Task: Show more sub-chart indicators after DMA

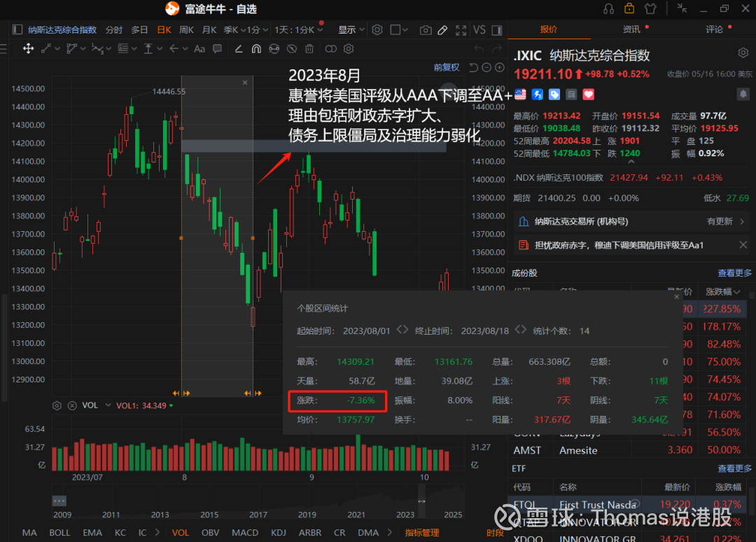Action: 390,532
